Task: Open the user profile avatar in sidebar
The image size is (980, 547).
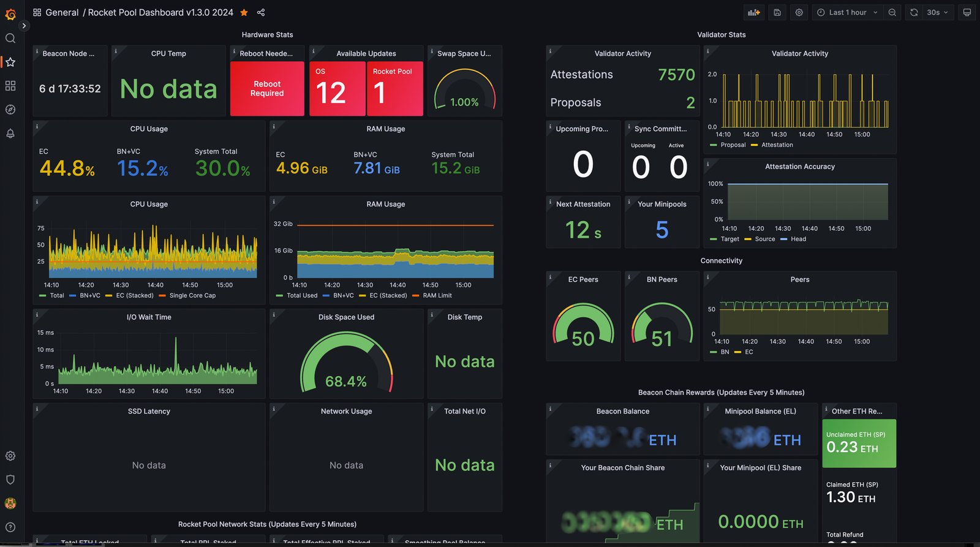Action: pos(10,504)
